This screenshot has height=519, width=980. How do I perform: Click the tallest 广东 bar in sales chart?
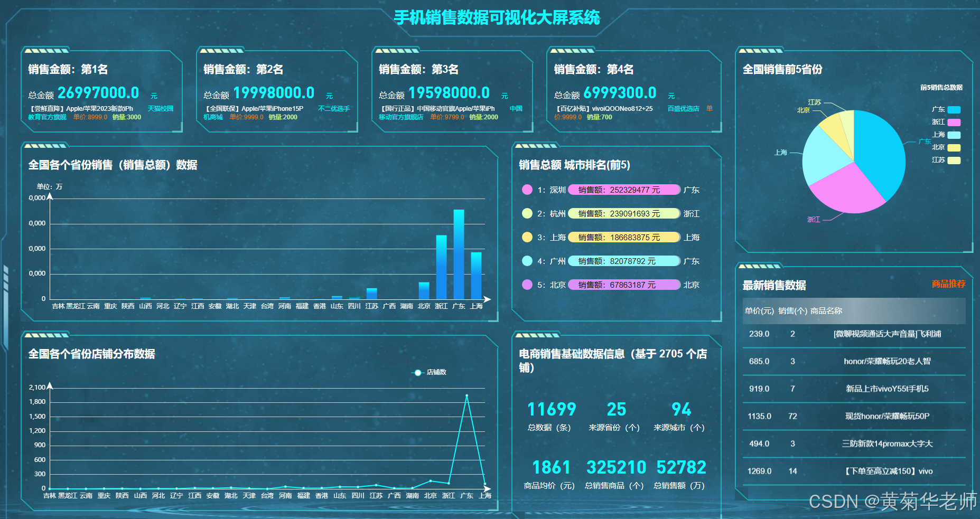coord(459,254)
